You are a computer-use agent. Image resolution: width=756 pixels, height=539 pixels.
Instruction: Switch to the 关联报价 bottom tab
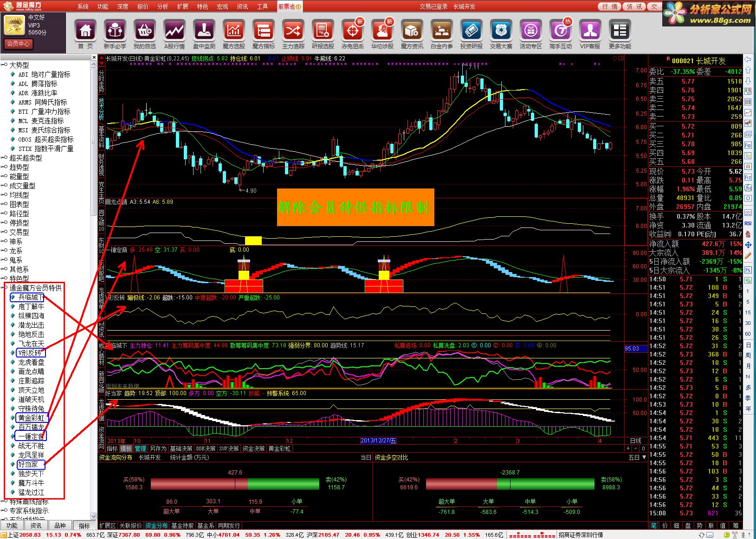click(x=130, y=526)
